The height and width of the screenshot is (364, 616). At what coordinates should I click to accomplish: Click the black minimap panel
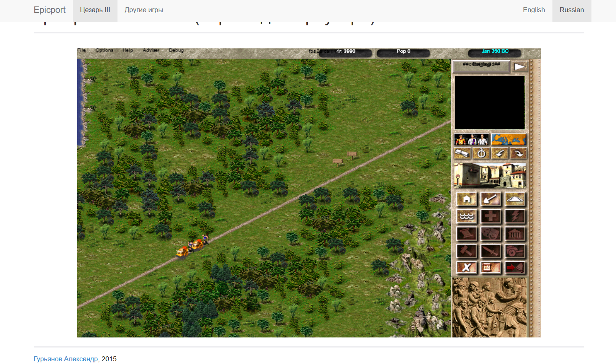490,103
